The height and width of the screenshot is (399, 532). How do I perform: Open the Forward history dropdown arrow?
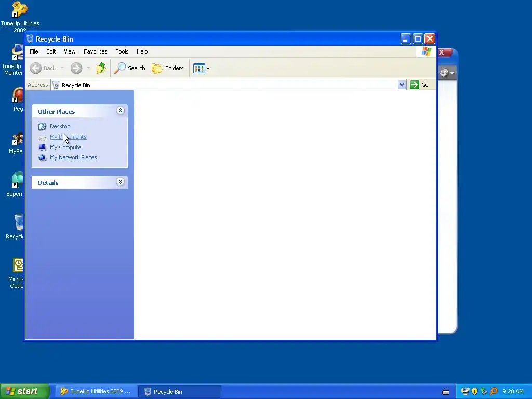click(88, 68)
